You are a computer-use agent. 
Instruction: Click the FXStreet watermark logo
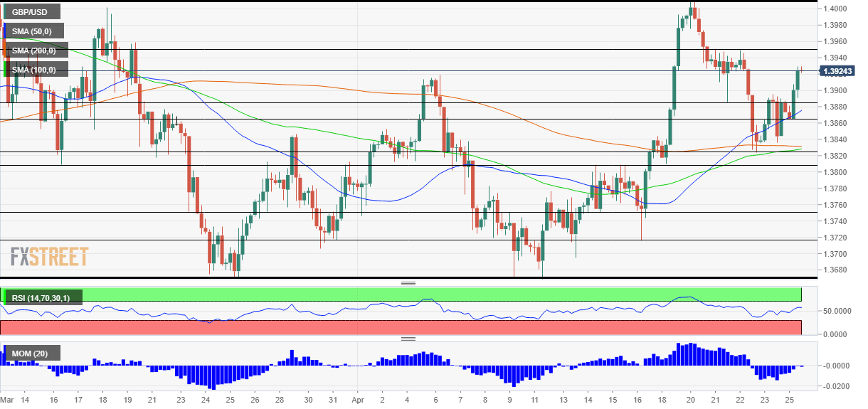click(x=50, y=257)
